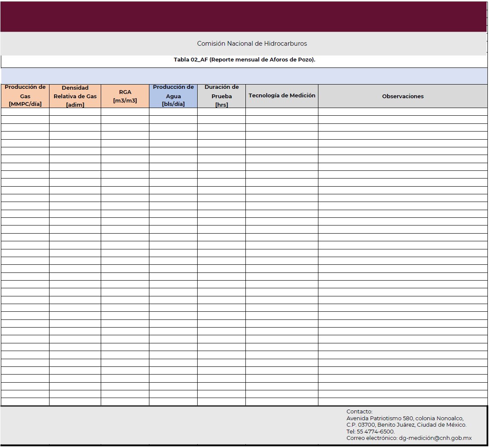Select the Densidad Relativa de Gas header

pos(75,96)
